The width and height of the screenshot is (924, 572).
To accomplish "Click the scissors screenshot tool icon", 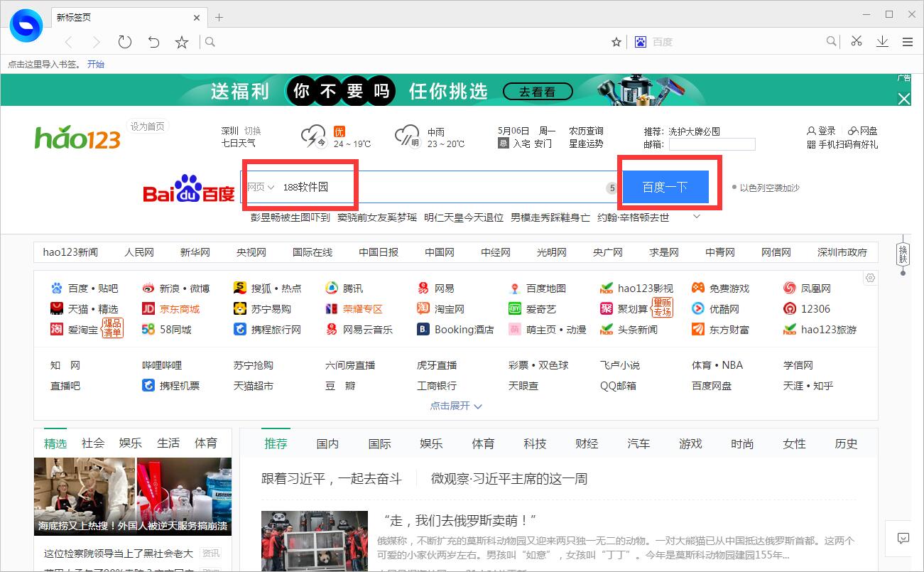I will (x=857, y=42).
